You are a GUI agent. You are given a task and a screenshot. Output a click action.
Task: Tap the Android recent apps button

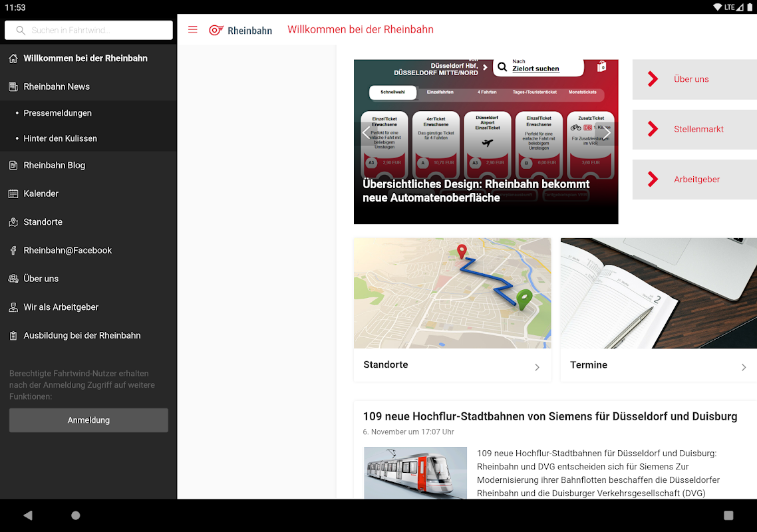(728, 515)
